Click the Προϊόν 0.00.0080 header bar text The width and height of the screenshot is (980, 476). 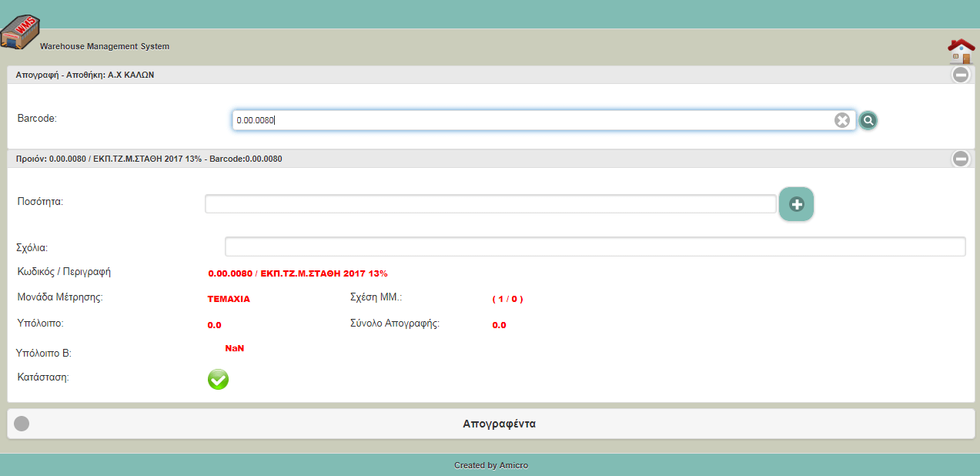click(149, 159)
